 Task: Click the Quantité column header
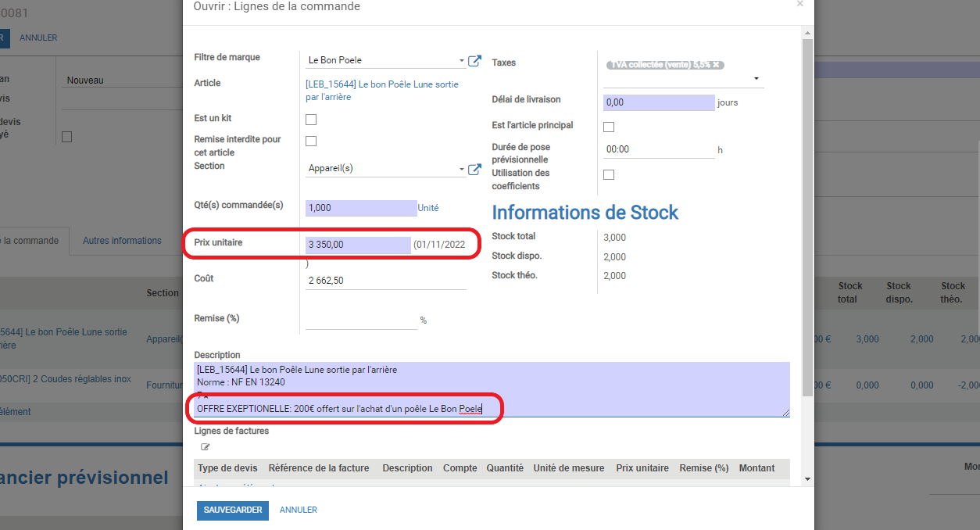(505, 468)
